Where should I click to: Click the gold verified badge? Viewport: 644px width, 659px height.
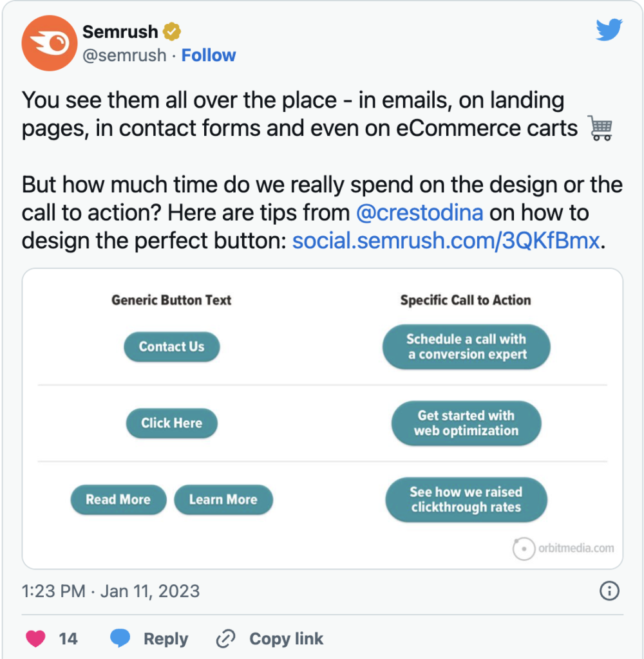tap(172, 30)
